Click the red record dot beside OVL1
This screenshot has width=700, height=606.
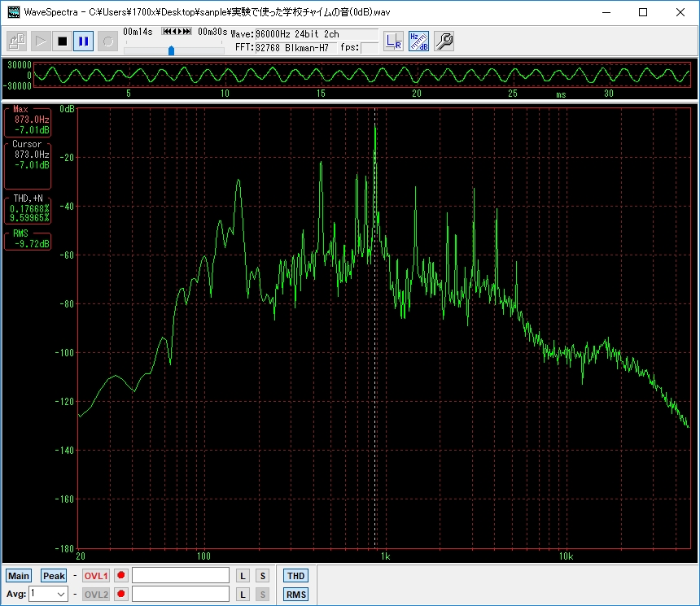(x=121, y=576)
